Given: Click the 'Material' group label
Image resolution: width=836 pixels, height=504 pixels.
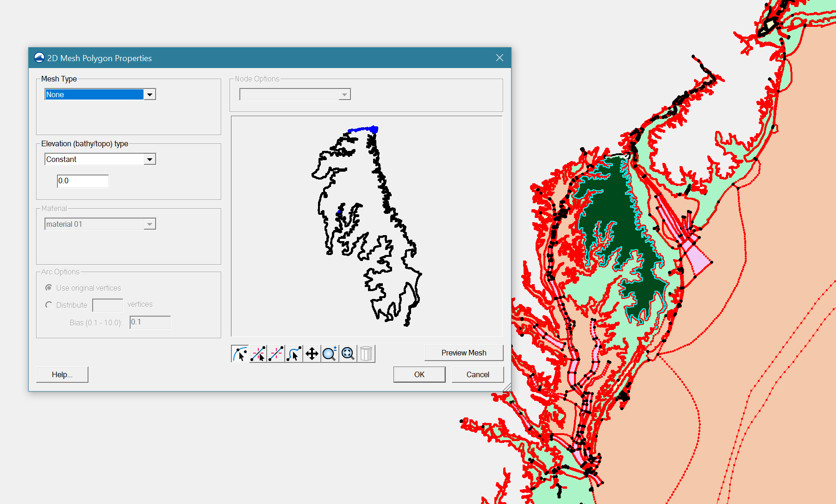Looking at the screenshot, I should coord(54,208).
